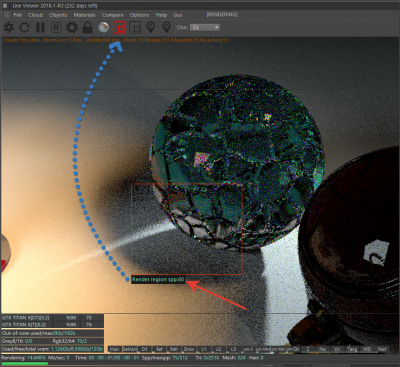Click the film region icon
400x367 pixels.
(x=135, y=28)
